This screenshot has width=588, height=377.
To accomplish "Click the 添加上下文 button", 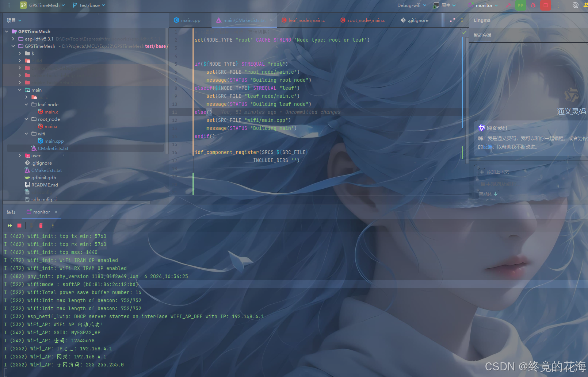I will tap(494, 172).
